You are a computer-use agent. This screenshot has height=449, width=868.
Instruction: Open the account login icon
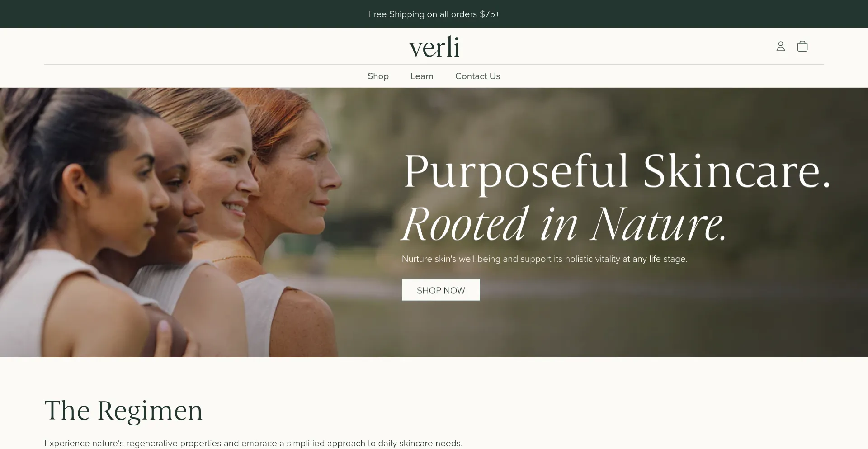point(781,46)
